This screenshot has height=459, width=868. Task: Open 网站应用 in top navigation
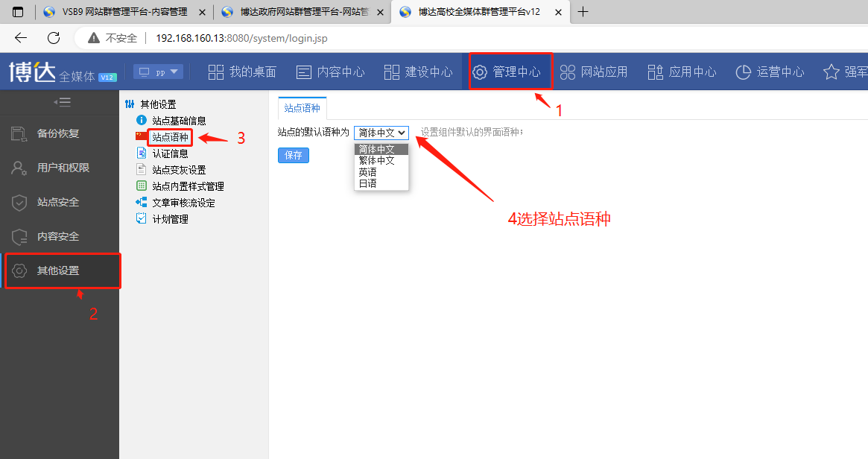594,72
